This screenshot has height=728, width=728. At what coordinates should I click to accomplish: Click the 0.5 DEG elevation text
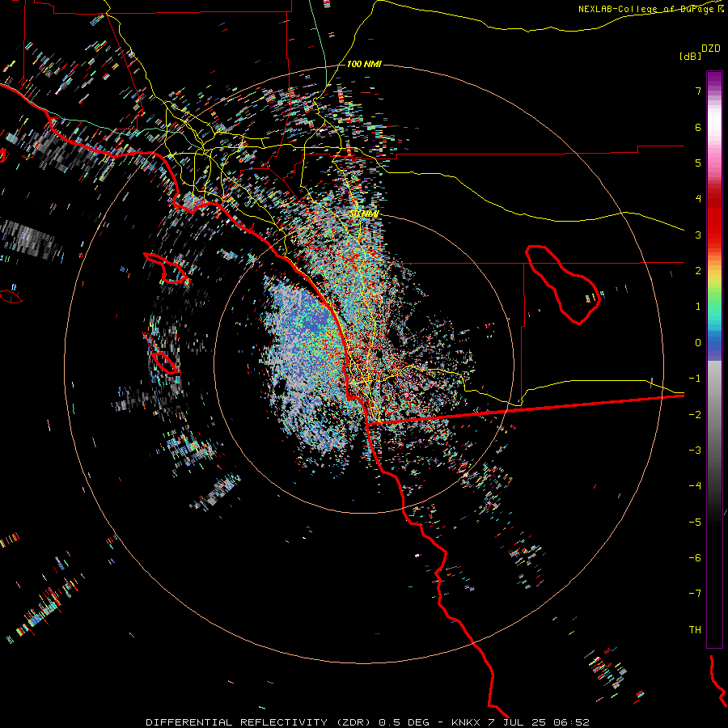[x=404, y=722]
